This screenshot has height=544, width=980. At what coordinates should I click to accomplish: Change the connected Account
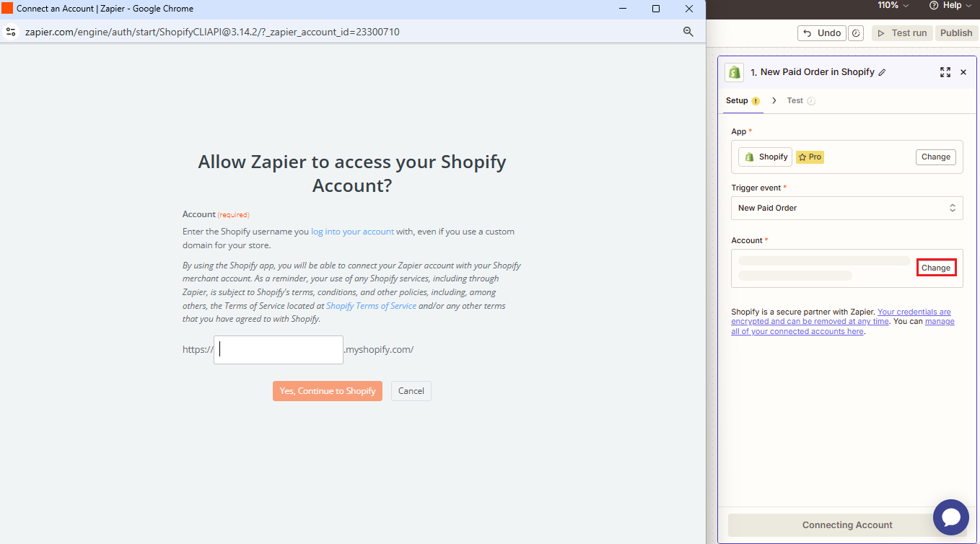tap(936, 268)
